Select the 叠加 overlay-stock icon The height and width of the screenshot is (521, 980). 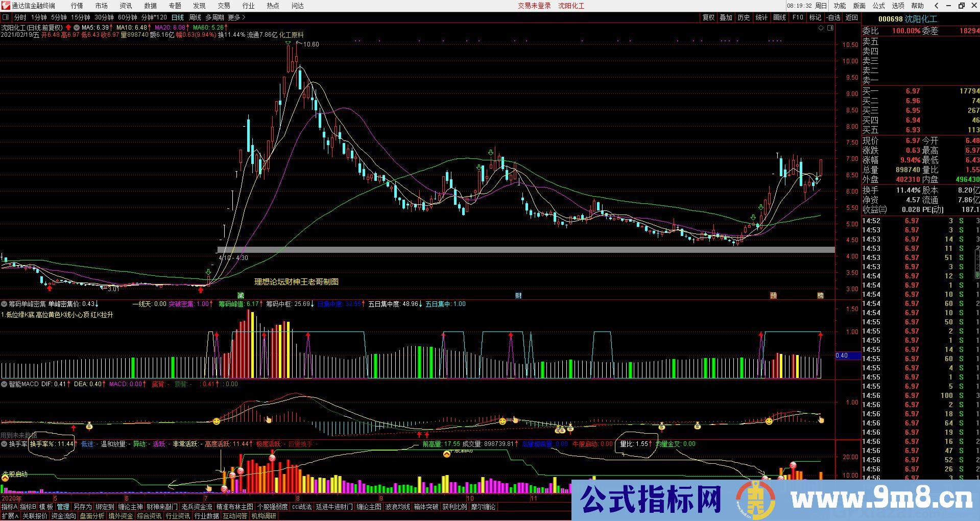(x=726, y=17)
